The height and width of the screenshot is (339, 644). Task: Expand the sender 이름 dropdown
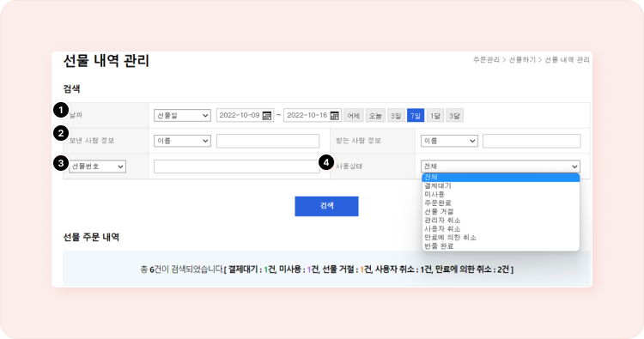(x=182, y=141)
